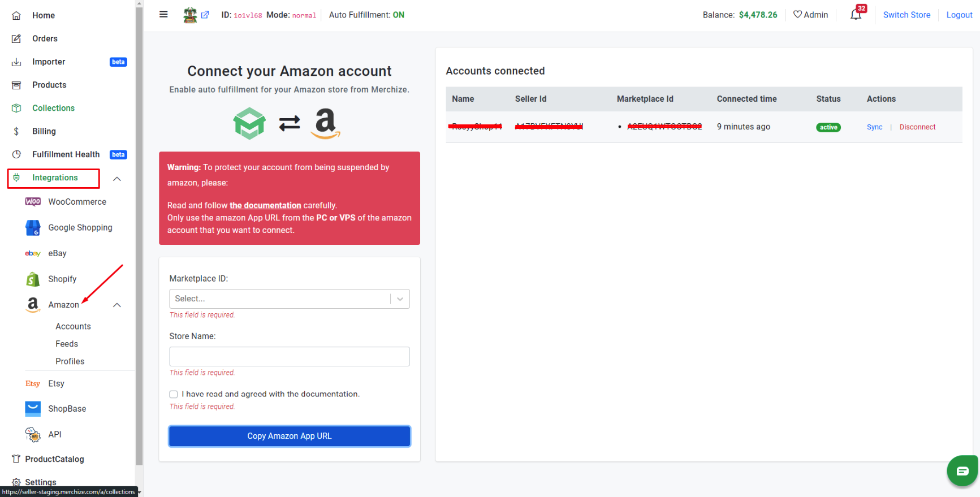Collapse the Integrations section chevron
Screen dimensions: 980x497
[x=117, y=179]
